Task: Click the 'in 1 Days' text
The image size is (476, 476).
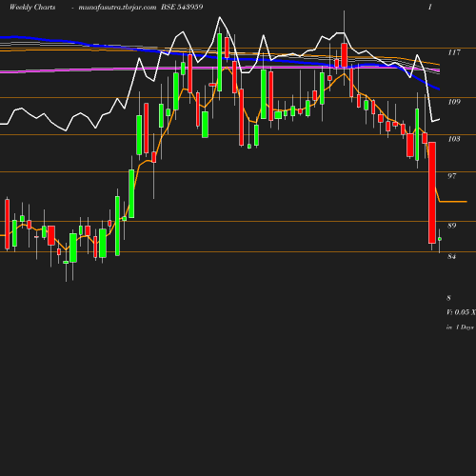Action: click(x=460, y=327)
